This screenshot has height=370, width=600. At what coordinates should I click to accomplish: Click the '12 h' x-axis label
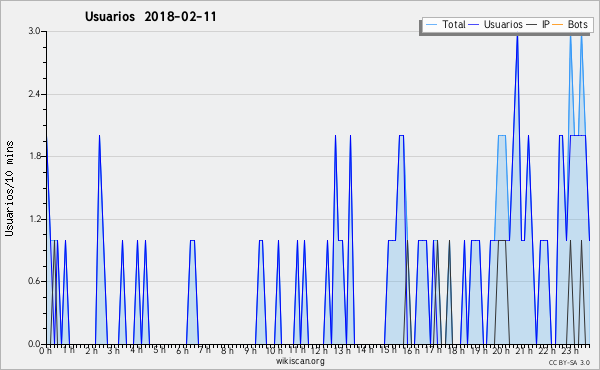click(x=318, y=351)
